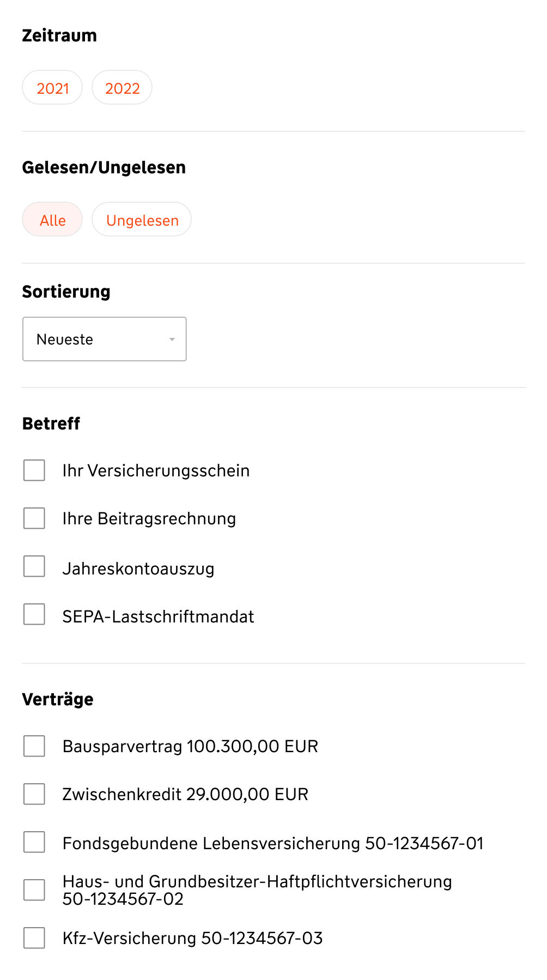
Task: Click the Zwischenkredit label text
Action: click(185, 795)
